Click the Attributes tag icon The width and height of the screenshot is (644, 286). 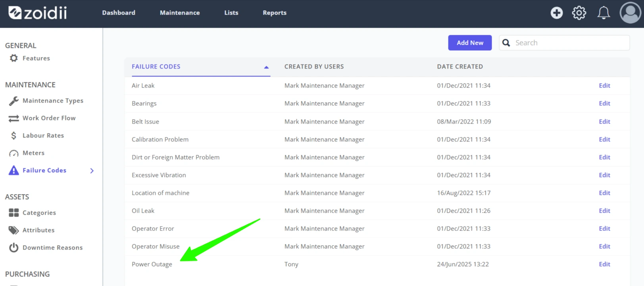[x=13, y=230]
